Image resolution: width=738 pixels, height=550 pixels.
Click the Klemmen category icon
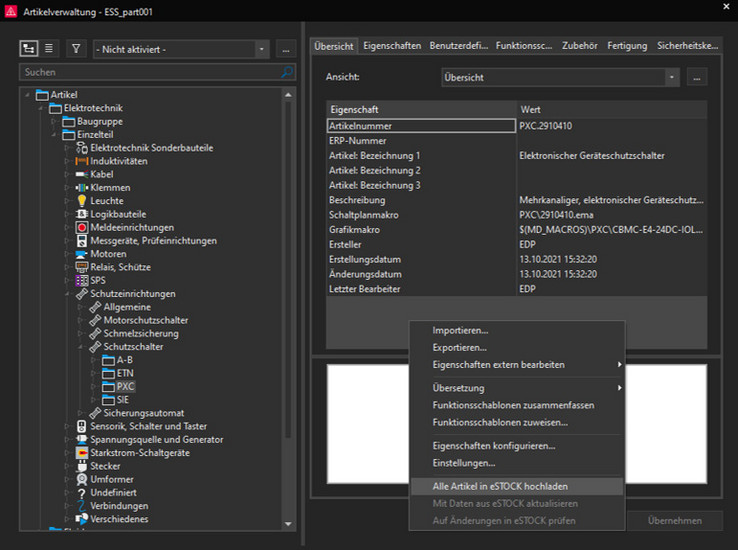[82, 188]
